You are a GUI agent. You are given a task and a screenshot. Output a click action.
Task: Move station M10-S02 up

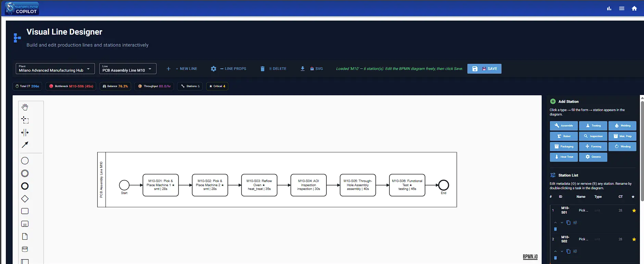pos(555,252)
